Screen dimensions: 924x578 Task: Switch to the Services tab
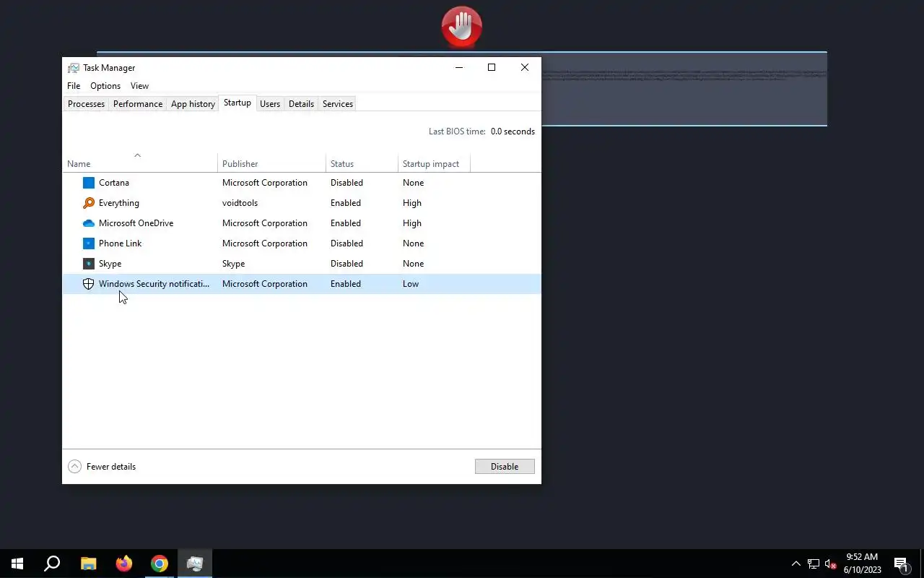pyautogui.click(x=338, y=104)
